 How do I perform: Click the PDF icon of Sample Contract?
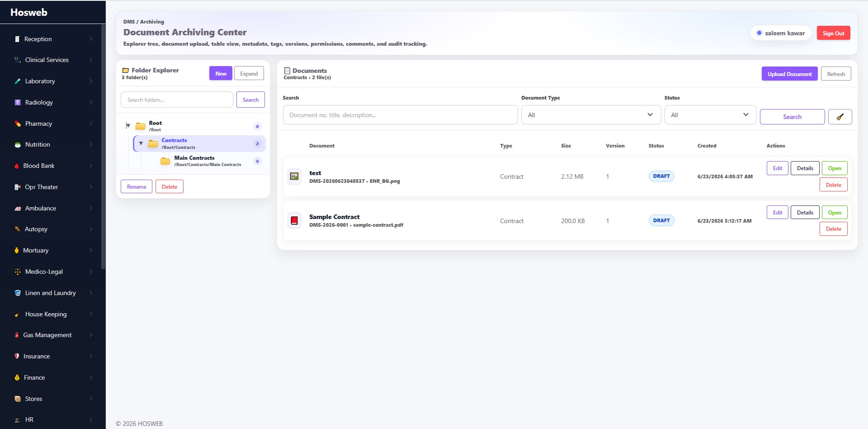click(294, 220)
